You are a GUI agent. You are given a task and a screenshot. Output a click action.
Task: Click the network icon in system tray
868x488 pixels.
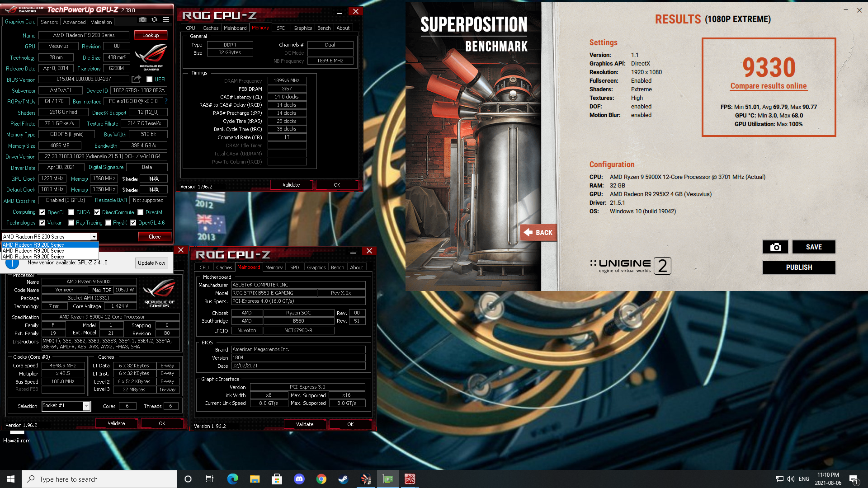(779, 479)
